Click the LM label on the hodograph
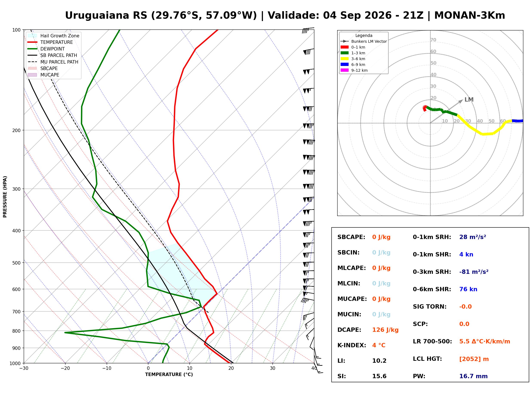This screenshot has width=532, height=393. (x=469, y=100)
